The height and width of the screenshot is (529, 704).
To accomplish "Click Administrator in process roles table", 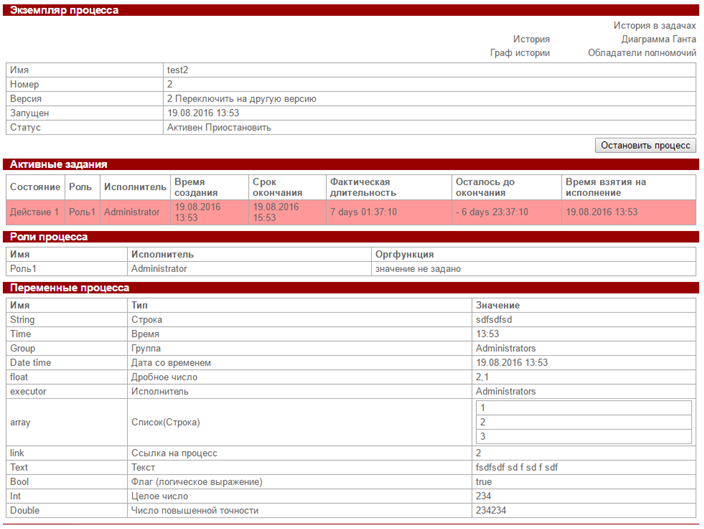I will (159, 269).
